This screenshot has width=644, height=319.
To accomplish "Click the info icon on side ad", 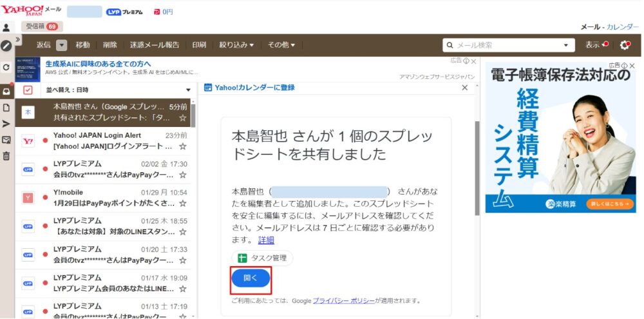I will tap(624, 65).
